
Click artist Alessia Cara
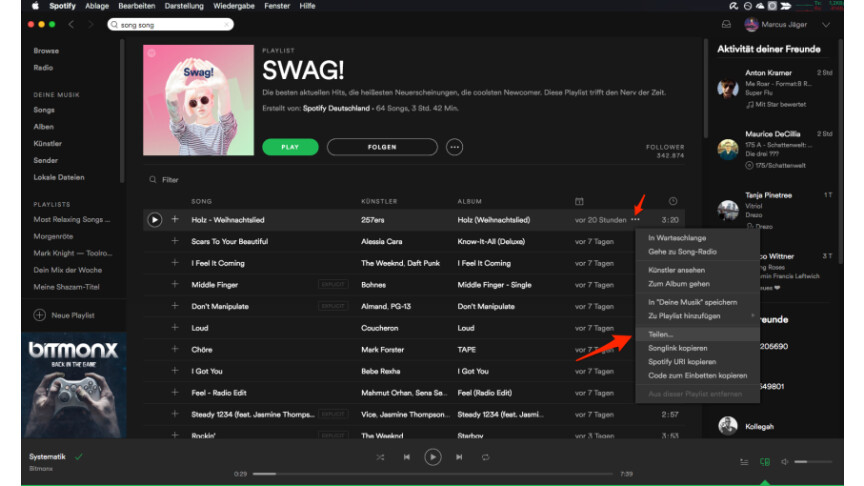click(381, 241)
